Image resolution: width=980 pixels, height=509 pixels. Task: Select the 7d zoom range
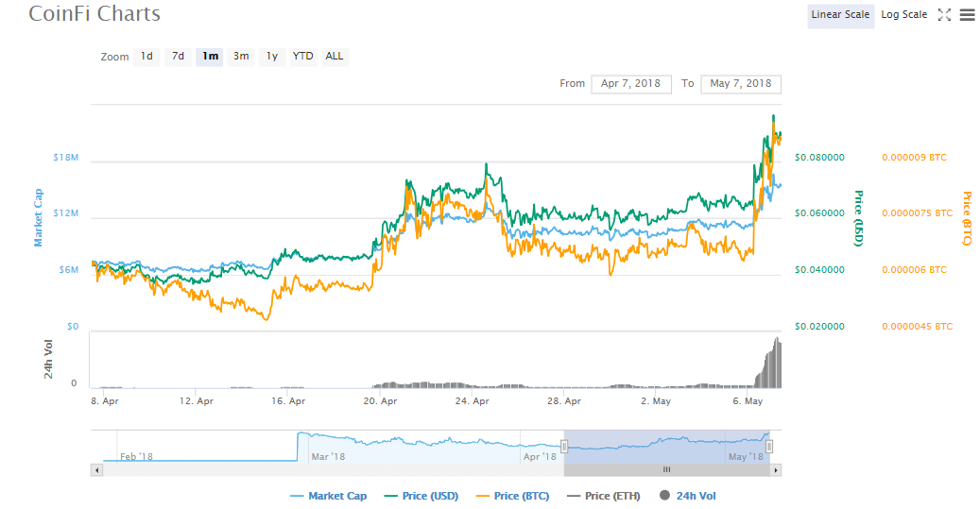tap(178, 57)
